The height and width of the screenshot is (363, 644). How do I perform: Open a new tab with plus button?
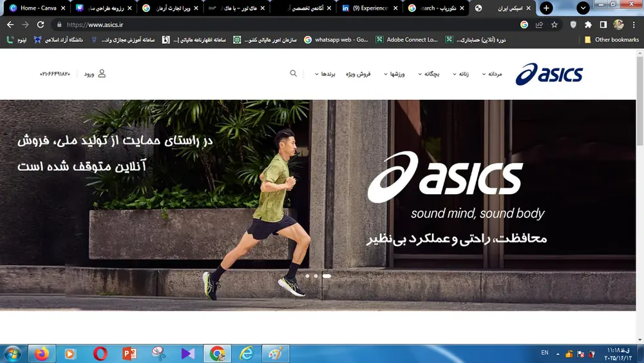coord(546,8)
